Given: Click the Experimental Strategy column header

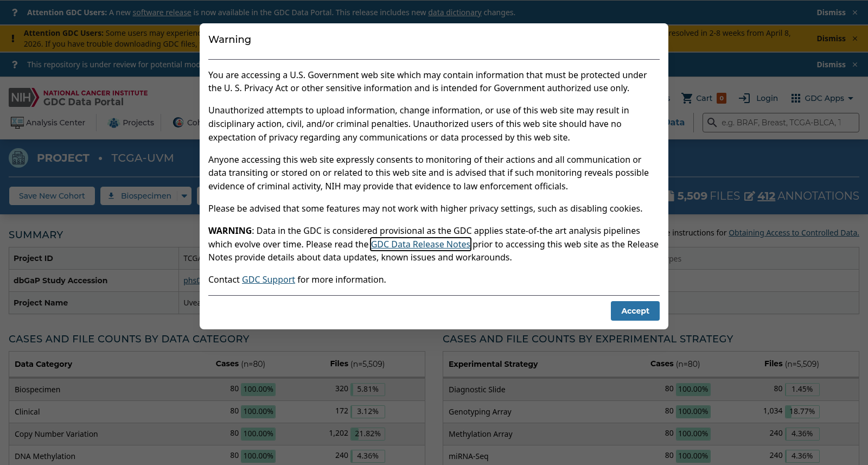Looking at the screenshot, I should (x=493, y=364).
